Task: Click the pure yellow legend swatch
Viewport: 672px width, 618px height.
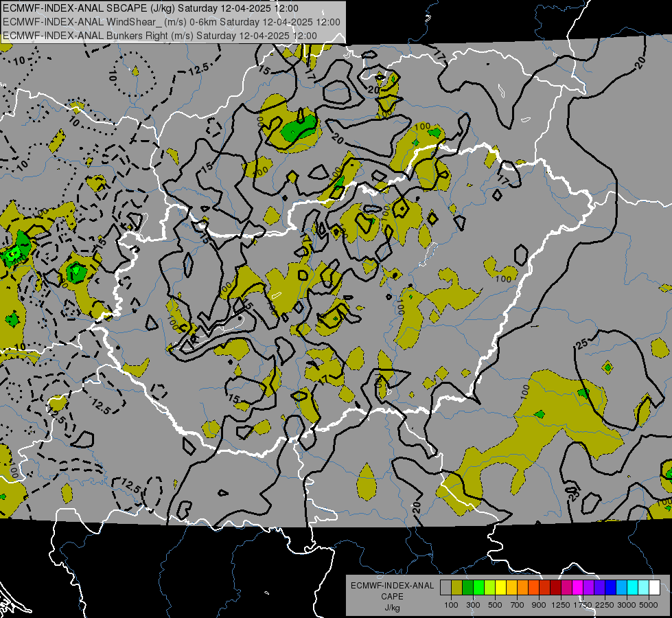Action: 501,587
